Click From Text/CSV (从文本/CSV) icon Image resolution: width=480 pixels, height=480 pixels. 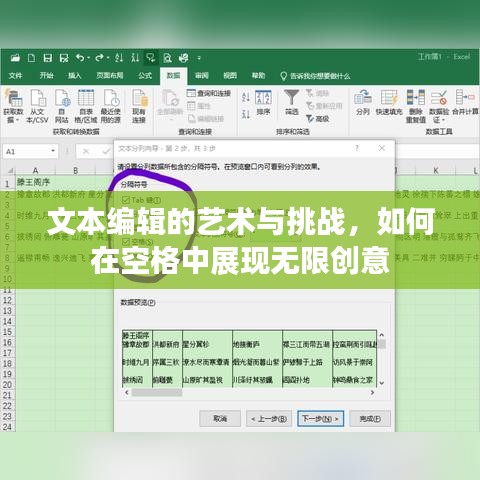tap(38, 98)
